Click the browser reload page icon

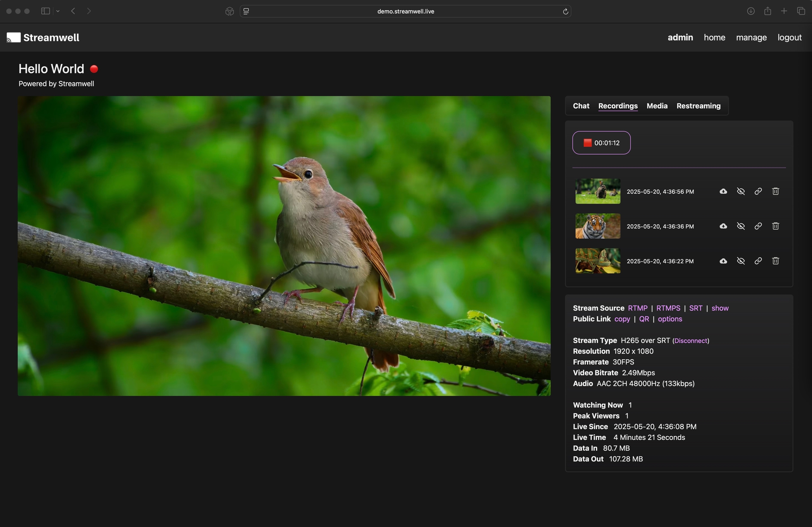pos(565,12)
